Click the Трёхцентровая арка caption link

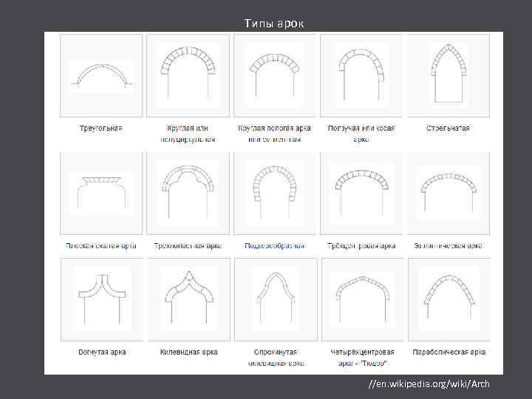(x=361, y=245)
